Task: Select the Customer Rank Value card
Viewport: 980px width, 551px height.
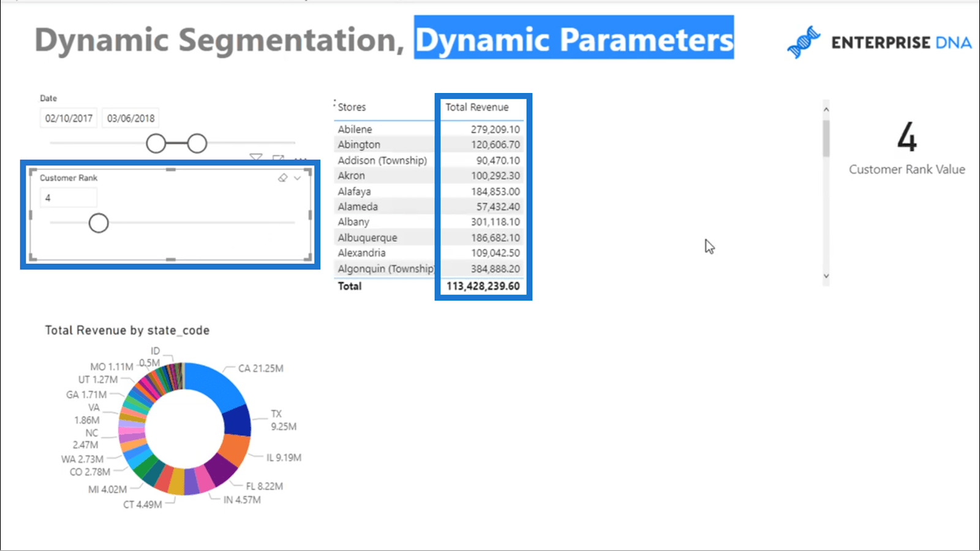Action: pos(907,149)
